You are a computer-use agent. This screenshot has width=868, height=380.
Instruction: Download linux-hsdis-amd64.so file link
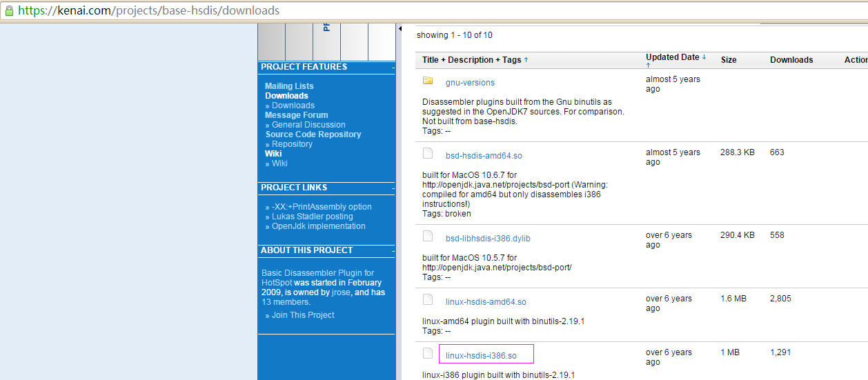click(x=486, y=302)
